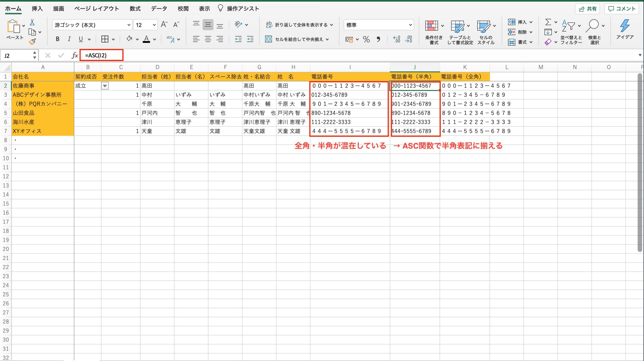The width and height of the screenshot is (644, 361).
Task: Open the 標準 number format dropdown
Action: click(x=379, y=25)
